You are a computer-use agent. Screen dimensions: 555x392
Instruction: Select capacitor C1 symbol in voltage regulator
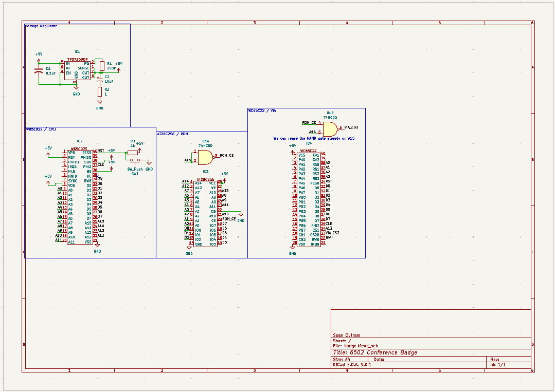click(x=38, y=71)
